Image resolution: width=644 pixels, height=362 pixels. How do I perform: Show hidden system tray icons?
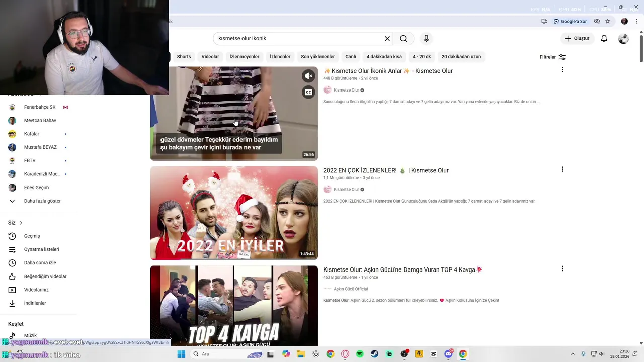click(x=572, y=354)
